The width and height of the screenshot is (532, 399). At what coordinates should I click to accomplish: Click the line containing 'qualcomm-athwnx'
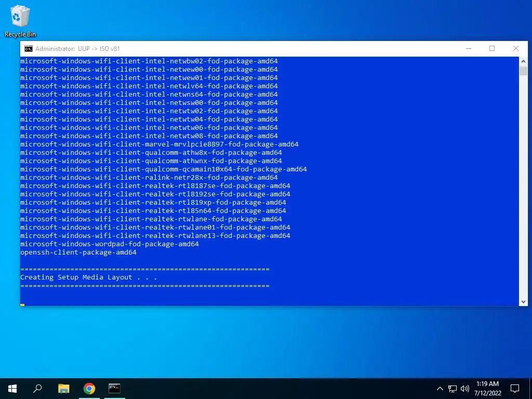pyautogui.click(x=151, y=161)
